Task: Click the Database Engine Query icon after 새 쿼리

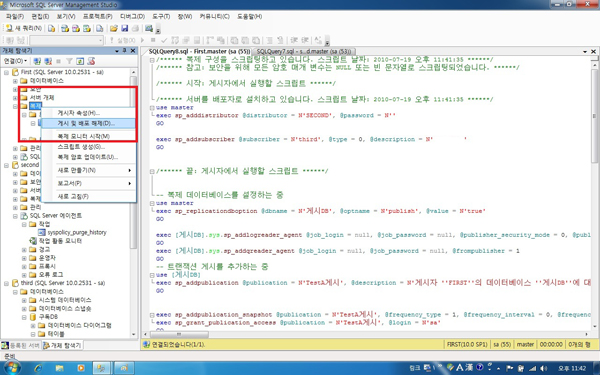Action: pyautogui.click(x=51, y=28)
